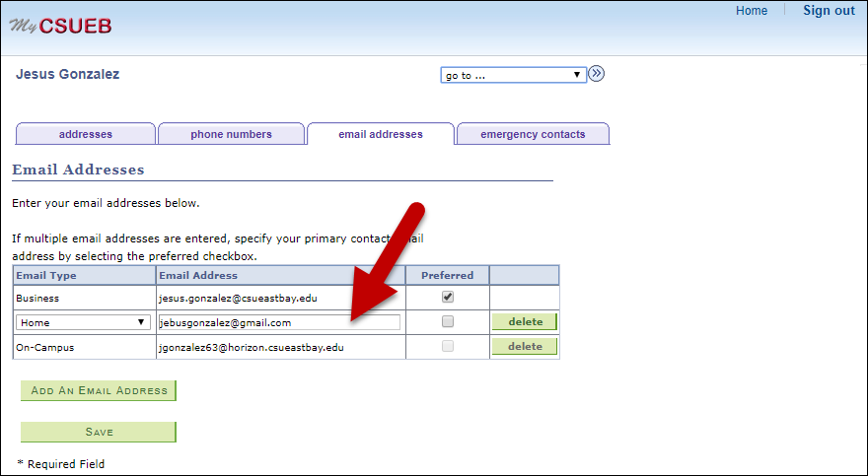The image size is (868, 476).
Task: Select the email addresses tab
Action: point(381,134)
